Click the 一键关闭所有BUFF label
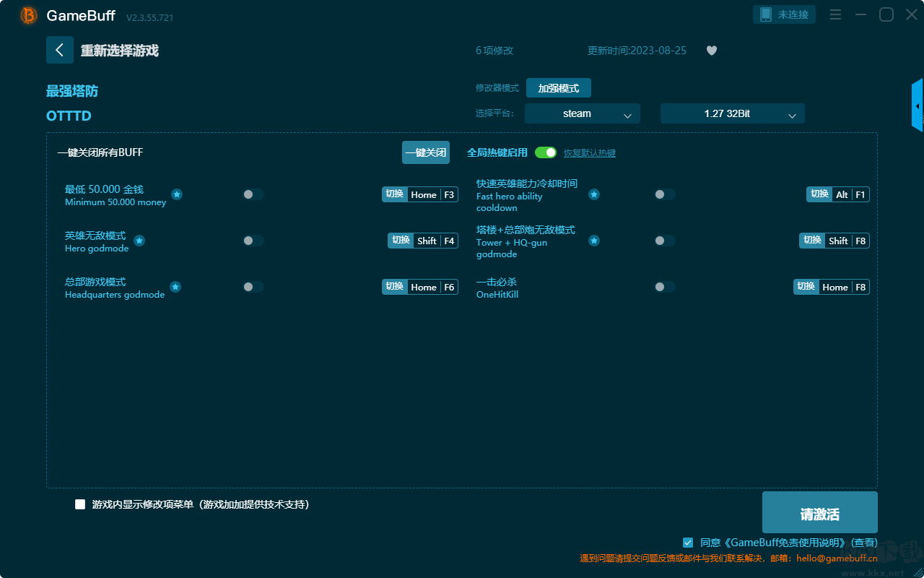 100,152
